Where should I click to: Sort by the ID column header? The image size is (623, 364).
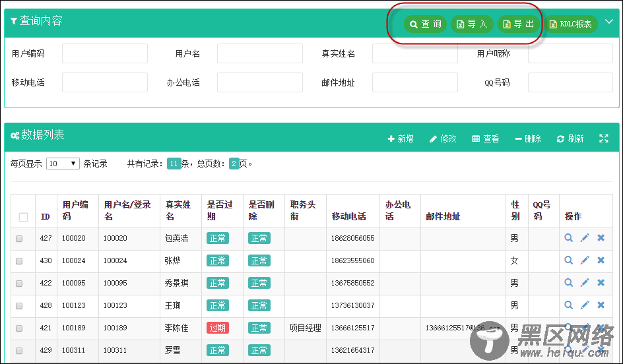45,217
